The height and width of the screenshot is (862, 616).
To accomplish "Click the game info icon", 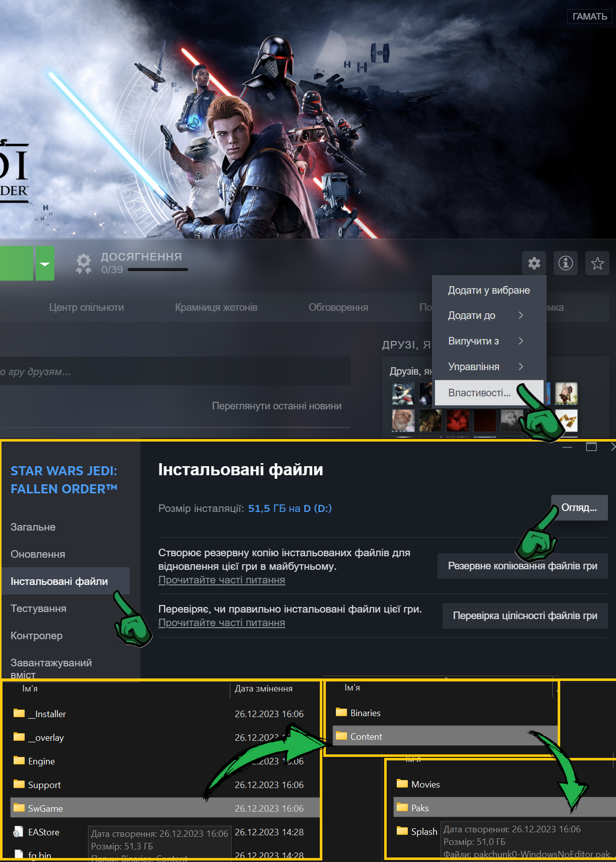I will pyautogui.click(x=566, y=263).
